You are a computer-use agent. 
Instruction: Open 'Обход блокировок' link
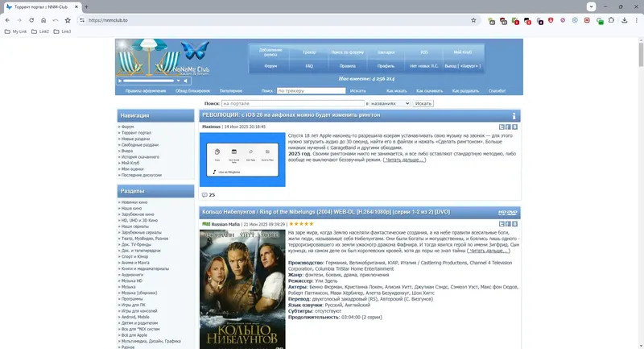click(x=192, y=91)
